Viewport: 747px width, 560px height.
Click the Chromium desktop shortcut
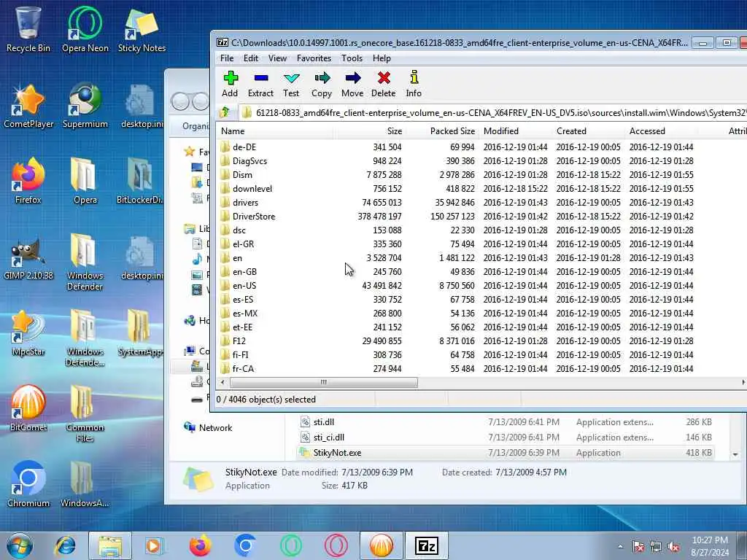(28, 484)
